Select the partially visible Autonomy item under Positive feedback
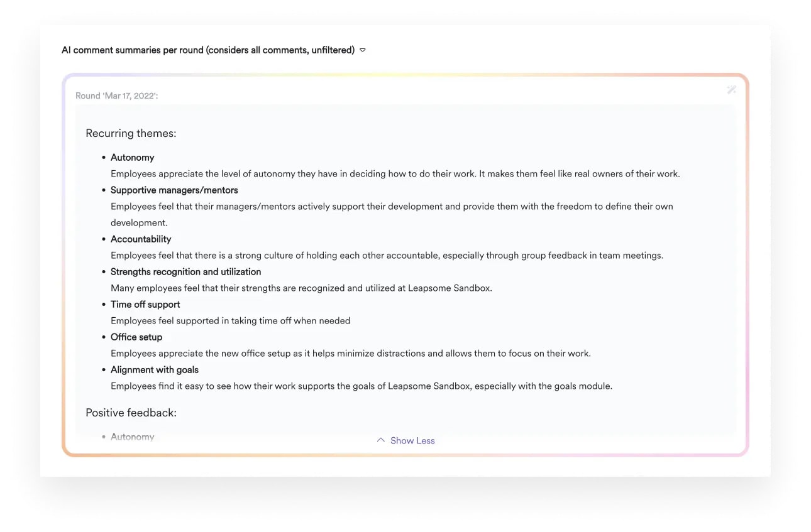This screenshot has height=532, width=811. 132,436
